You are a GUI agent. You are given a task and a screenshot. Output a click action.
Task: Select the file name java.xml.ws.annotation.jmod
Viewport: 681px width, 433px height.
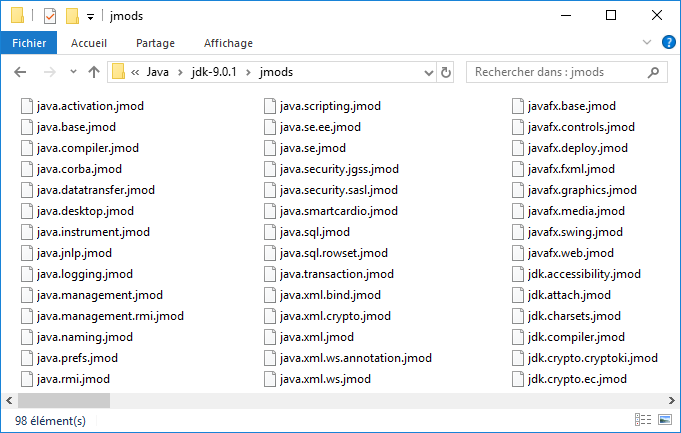(x=356, y=358)
